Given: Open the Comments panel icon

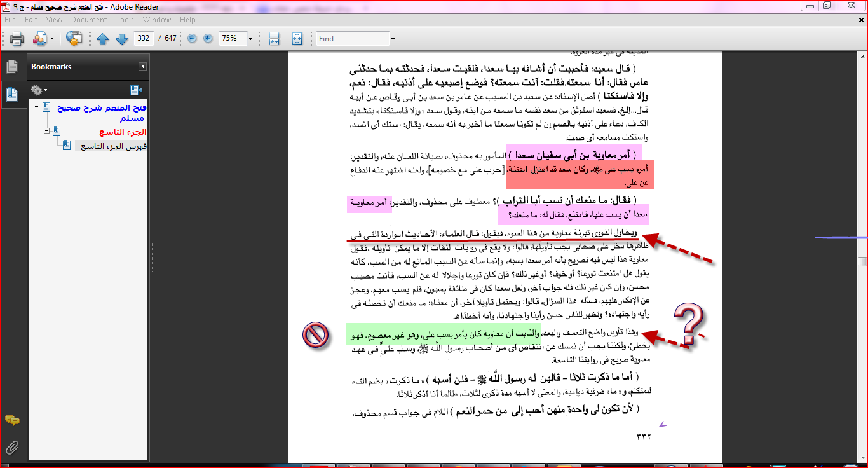Looking at the screenshot, I should pos(11,421).
